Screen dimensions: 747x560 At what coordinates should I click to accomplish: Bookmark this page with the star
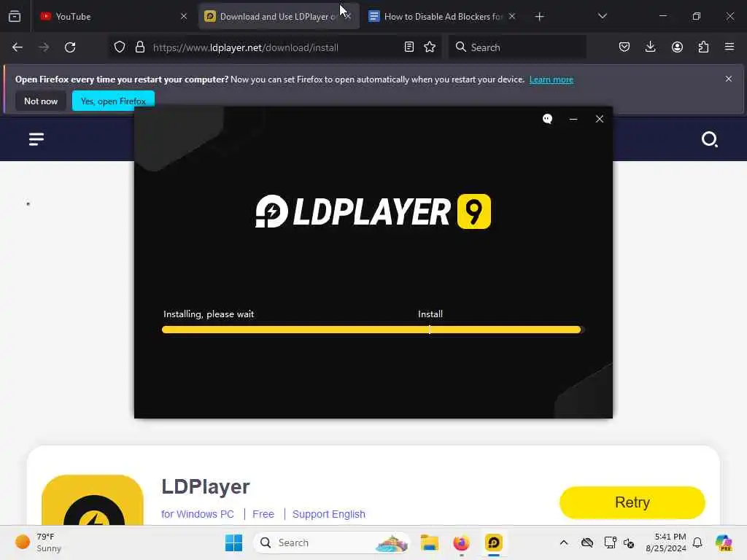(x=430, y=47)
